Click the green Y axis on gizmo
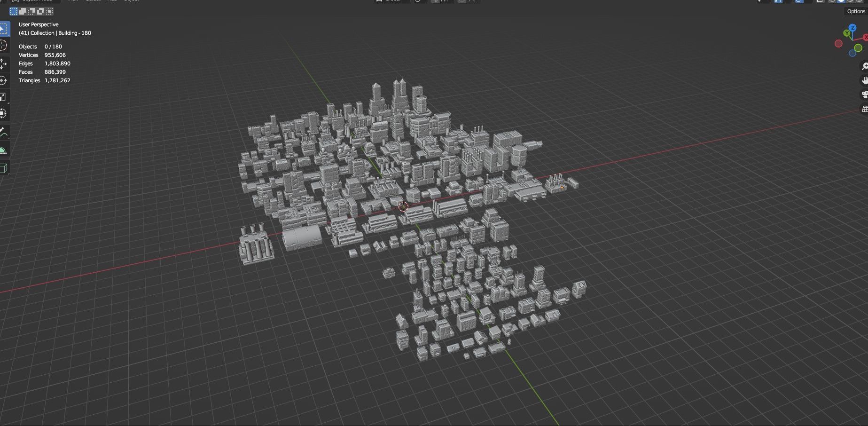This screenshot has height=426, width=868. point(847,33)
